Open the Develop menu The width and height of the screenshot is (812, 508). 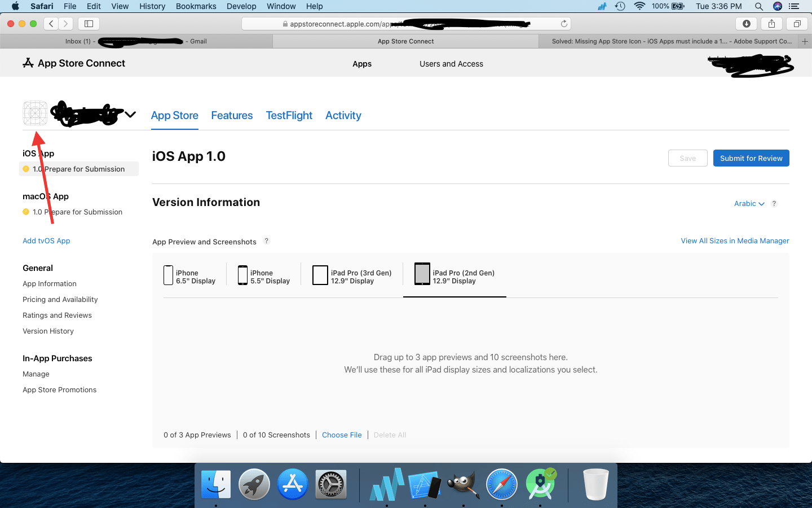[241, 6]
